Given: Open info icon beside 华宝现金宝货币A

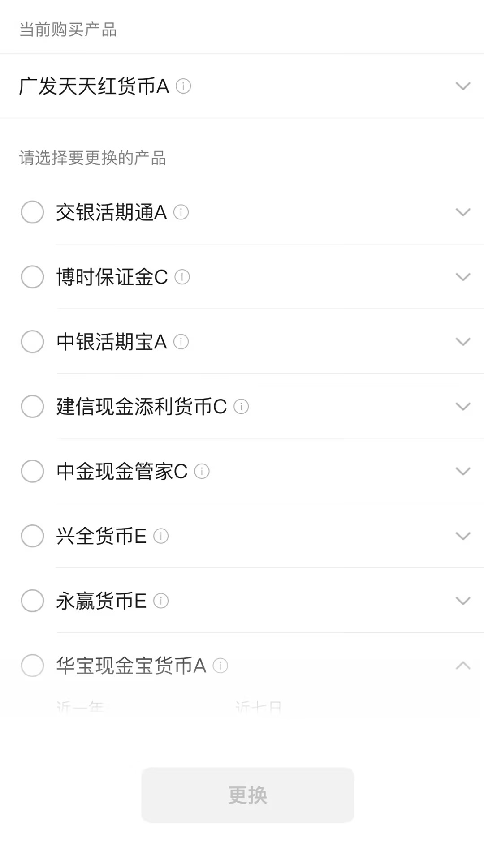Looking at the screenshot, I should click(x=220, y=666).
